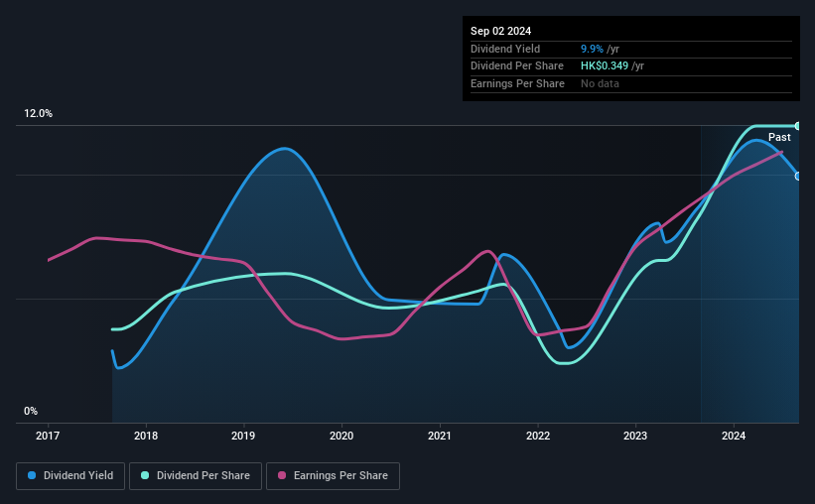The image size is (815, 504).
Task: Click the HK$0.349 dividend per share value
Action: [x=605, y=66]
